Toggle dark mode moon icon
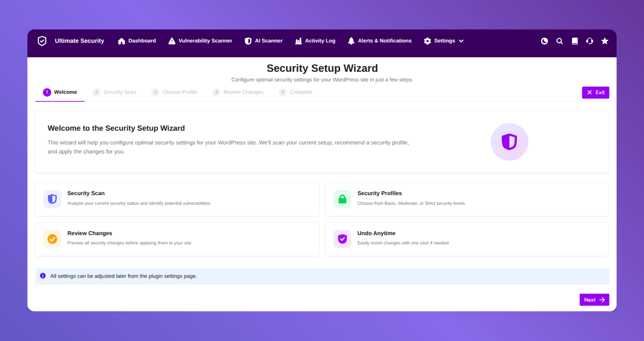Screen dimensions: 644x341 544,41
